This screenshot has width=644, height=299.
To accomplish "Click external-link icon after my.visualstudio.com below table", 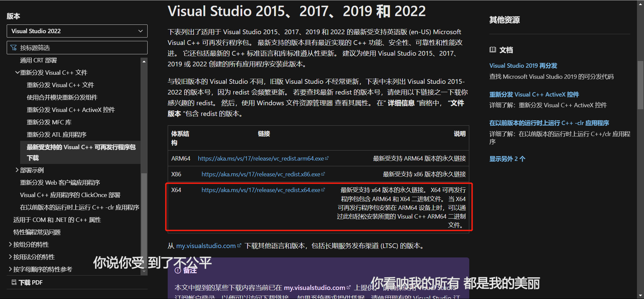I will pos(239,246).
